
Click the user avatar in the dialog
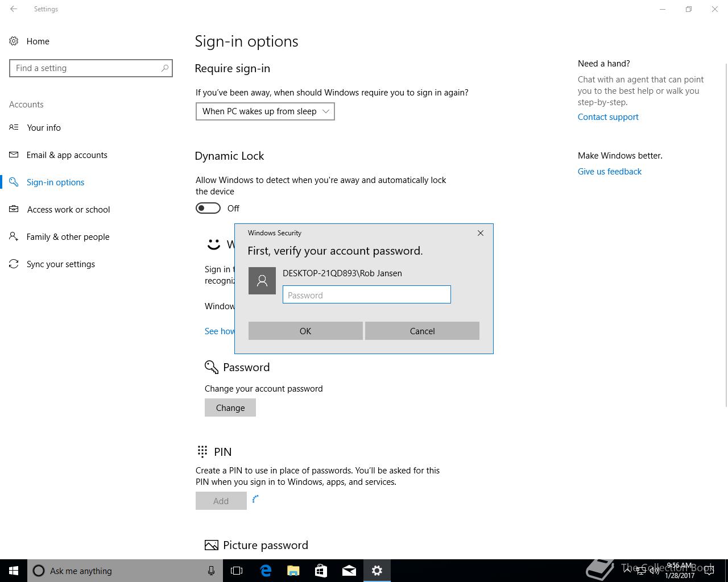[x=262, y=281]
